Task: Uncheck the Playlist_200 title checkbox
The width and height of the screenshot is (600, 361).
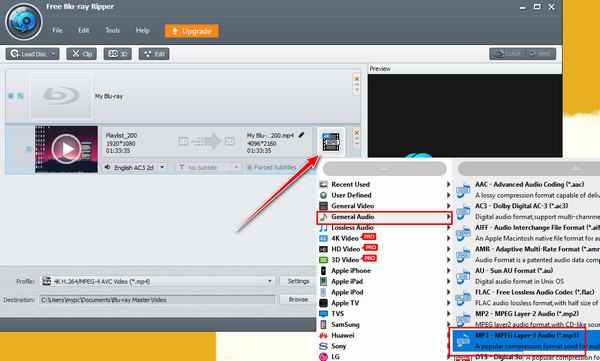Action: pos(29,149)
